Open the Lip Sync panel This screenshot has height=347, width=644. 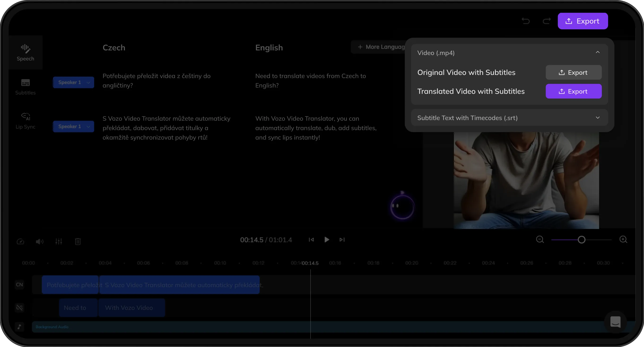point(26,121)
